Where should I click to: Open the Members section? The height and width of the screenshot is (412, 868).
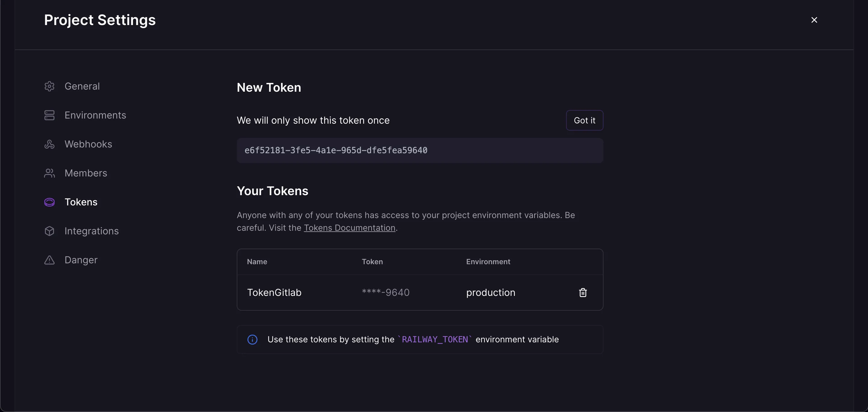[86, 173]
